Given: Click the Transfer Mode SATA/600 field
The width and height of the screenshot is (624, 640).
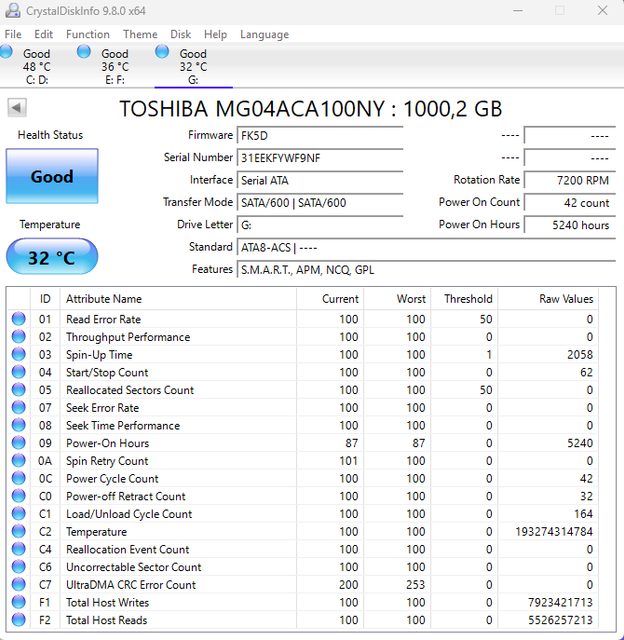Looking at the screenshot, I should tap(320, 202).
